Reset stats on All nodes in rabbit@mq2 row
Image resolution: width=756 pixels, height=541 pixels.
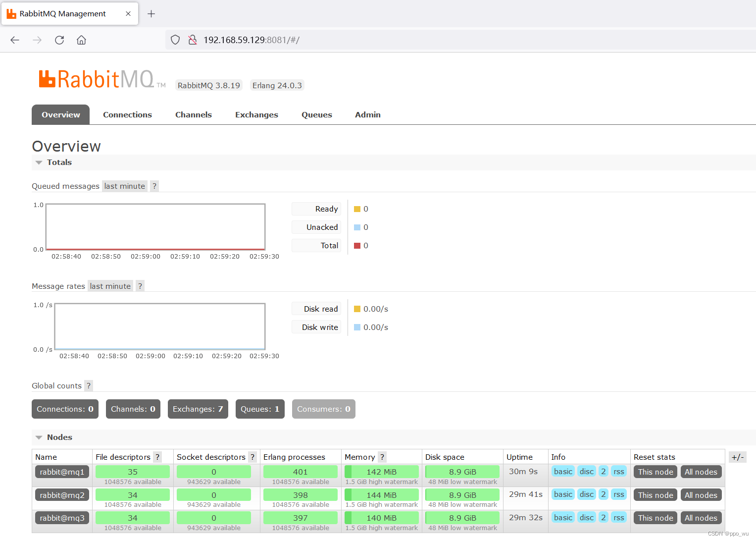pos(701,495)
